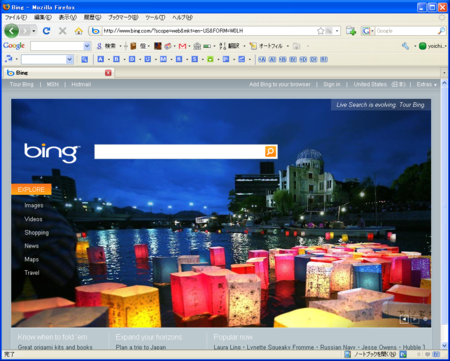This screenshot has width=450, height=361.
Task: Open Google Toolbar wrench settings
Action: (405, 46)
